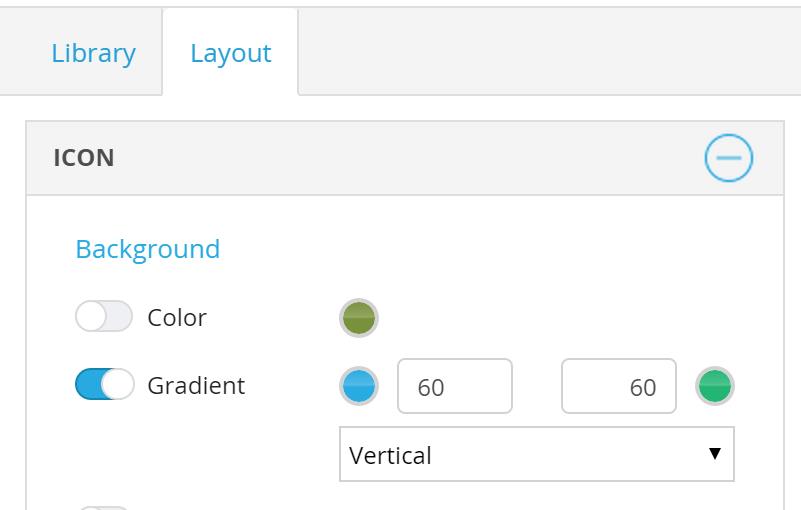Click the Vertical text in the combo box
This screenshot has height=510, width=801.
click(x=391, y=455)
